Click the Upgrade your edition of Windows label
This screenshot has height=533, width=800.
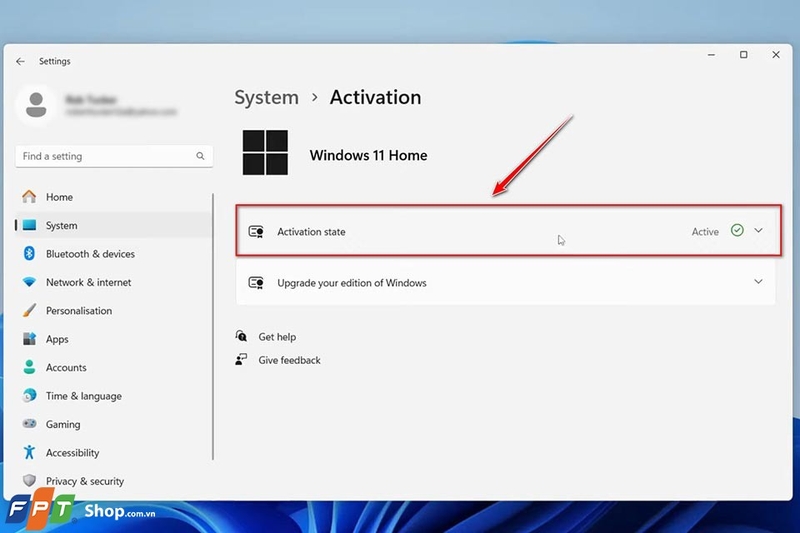pyautogui.click(x=352, y=283)
